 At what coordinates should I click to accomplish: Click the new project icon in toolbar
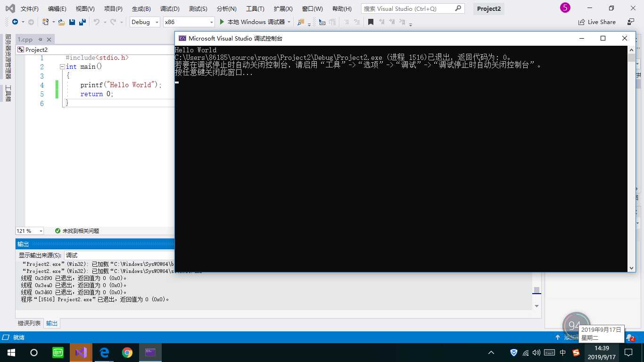coord(45,22)
